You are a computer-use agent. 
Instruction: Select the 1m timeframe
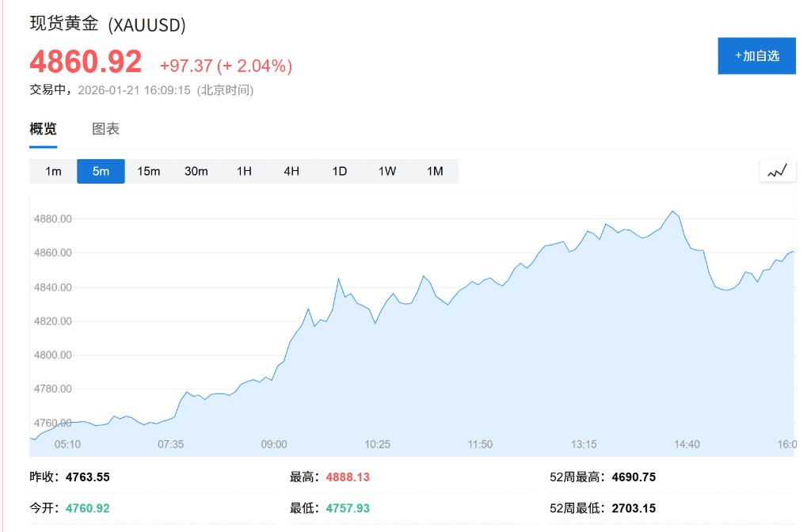(53, 171)
